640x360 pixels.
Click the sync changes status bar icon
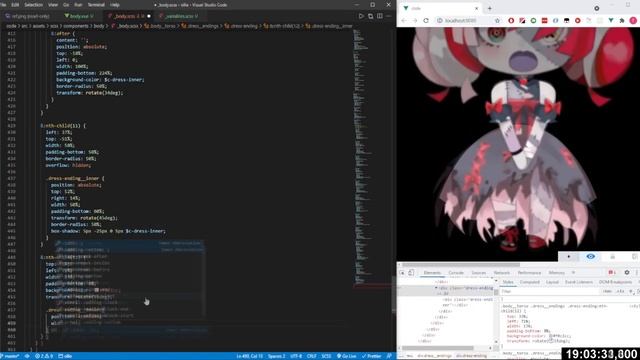click(x=27, y=356)
